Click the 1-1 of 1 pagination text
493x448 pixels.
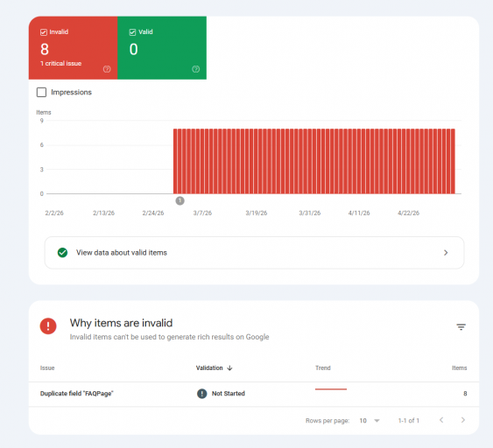[409, 421]
